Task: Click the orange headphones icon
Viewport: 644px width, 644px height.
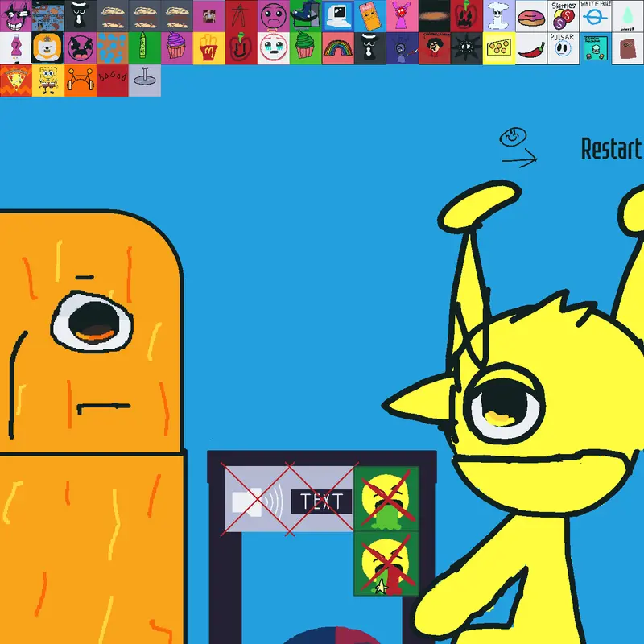Action: pos(80,80)
